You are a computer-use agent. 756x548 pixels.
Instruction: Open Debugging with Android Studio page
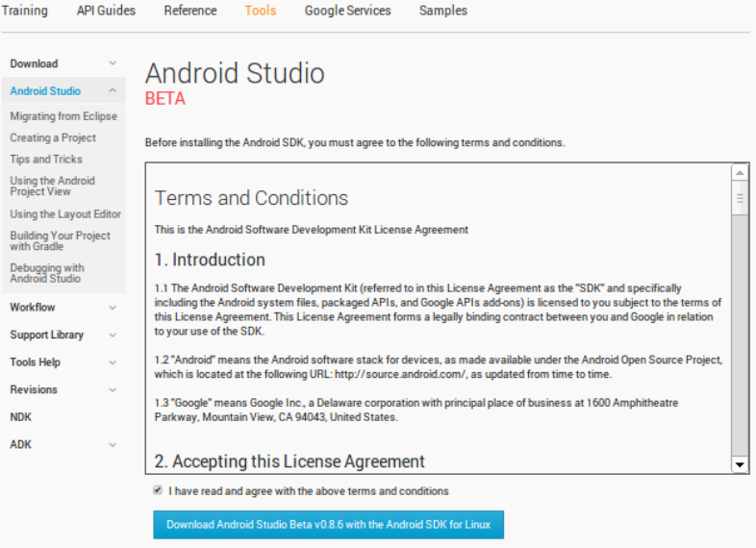[47, 273]
